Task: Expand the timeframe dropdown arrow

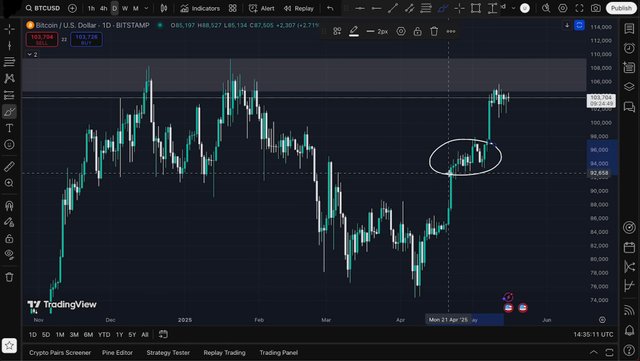Action: 146,8
